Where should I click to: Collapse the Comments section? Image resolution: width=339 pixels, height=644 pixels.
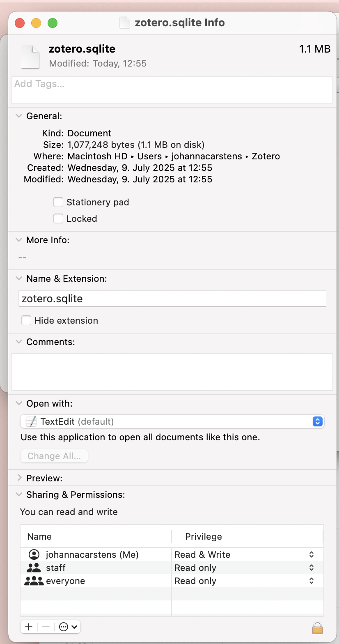tap(18, 342)
